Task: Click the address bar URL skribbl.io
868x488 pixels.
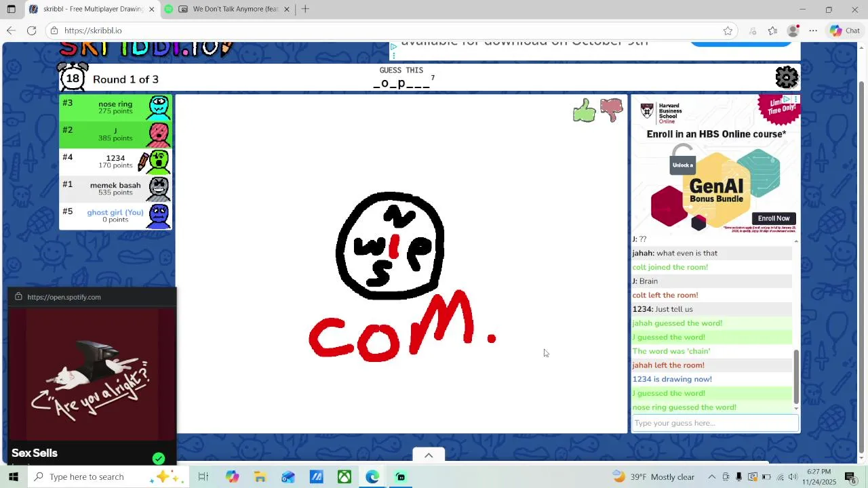Action: click(x=93, y=30)
